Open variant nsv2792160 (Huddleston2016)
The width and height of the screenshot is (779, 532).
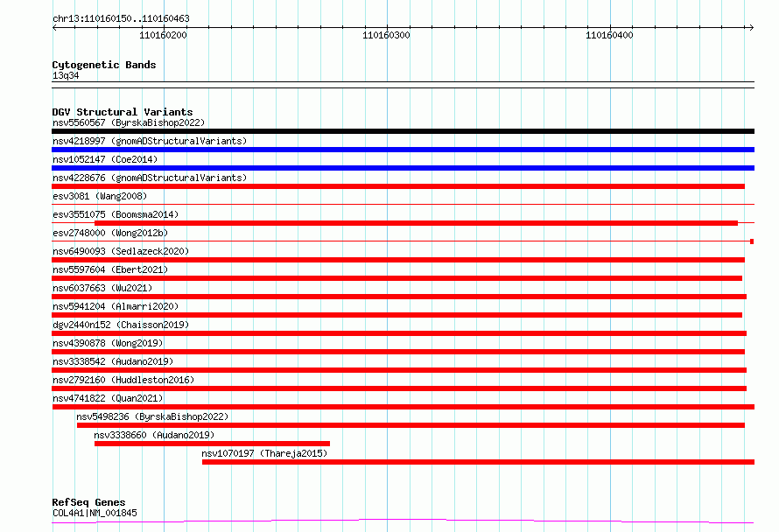[123, 380]
